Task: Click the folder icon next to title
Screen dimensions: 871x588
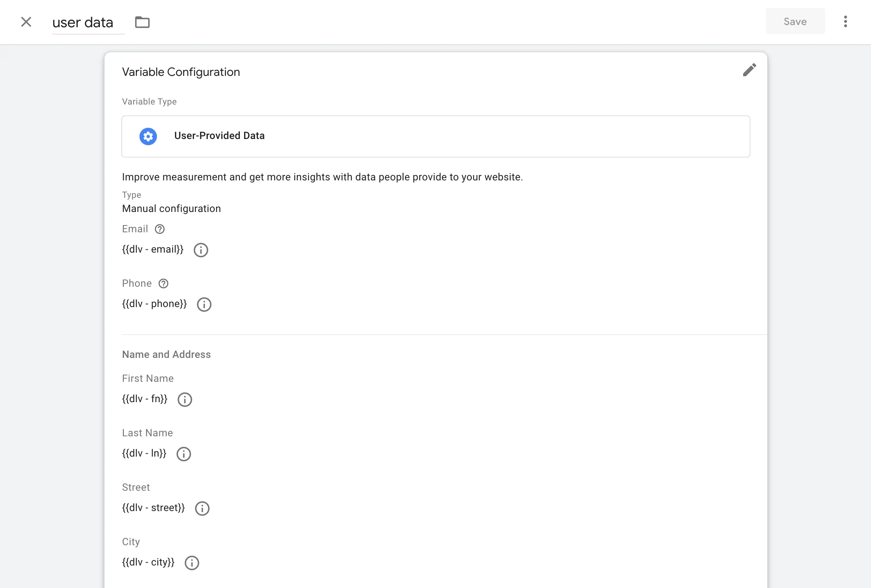Action: point(142,22)
